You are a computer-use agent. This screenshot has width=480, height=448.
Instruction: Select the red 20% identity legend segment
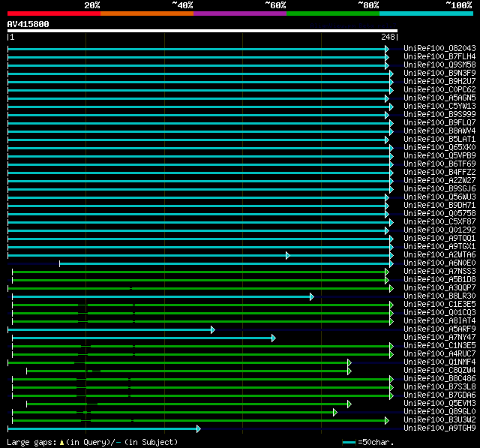point(54,14)
